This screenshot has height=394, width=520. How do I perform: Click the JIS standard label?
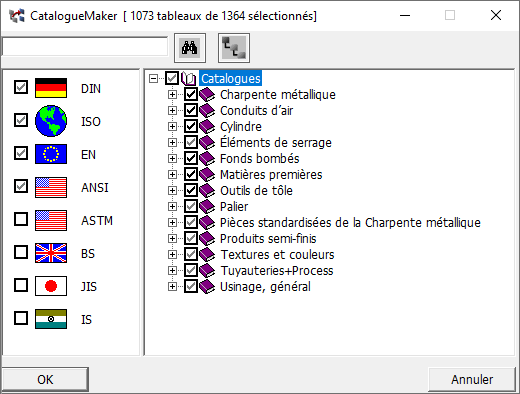(89, 287)
